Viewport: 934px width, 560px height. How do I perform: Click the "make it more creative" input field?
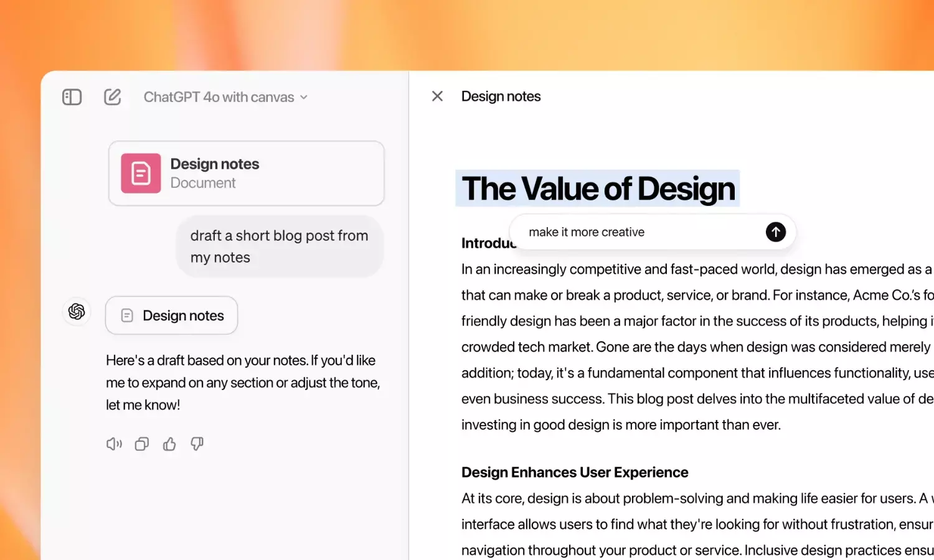pos(635,232)
